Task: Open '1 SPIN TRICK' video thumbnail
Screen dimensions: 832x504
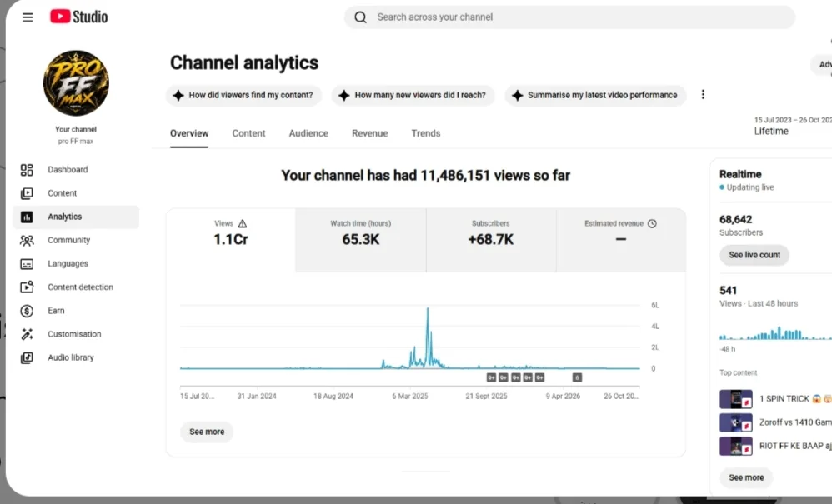Action: 736,399
